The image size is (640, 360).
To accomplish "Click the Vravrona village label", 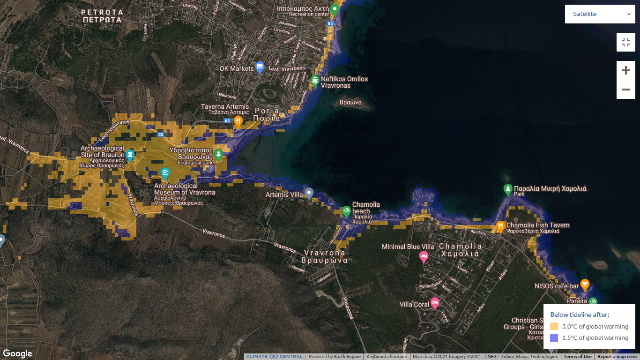I will click(325, 257).
